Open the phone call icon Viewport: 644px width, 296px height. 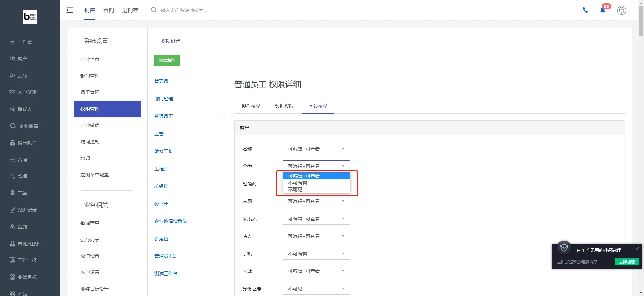[585, 10]
